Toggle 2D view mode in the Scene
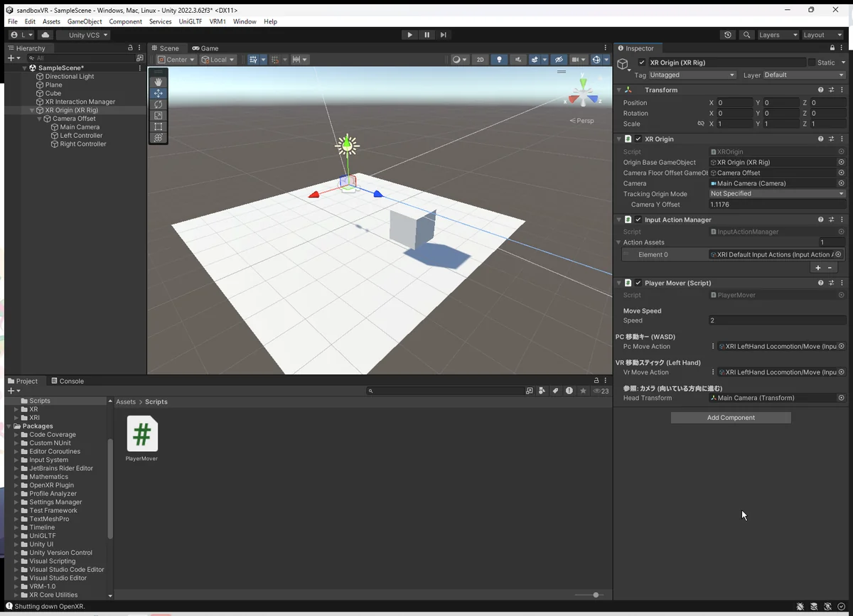853x616 pixels. click(480, 60)
